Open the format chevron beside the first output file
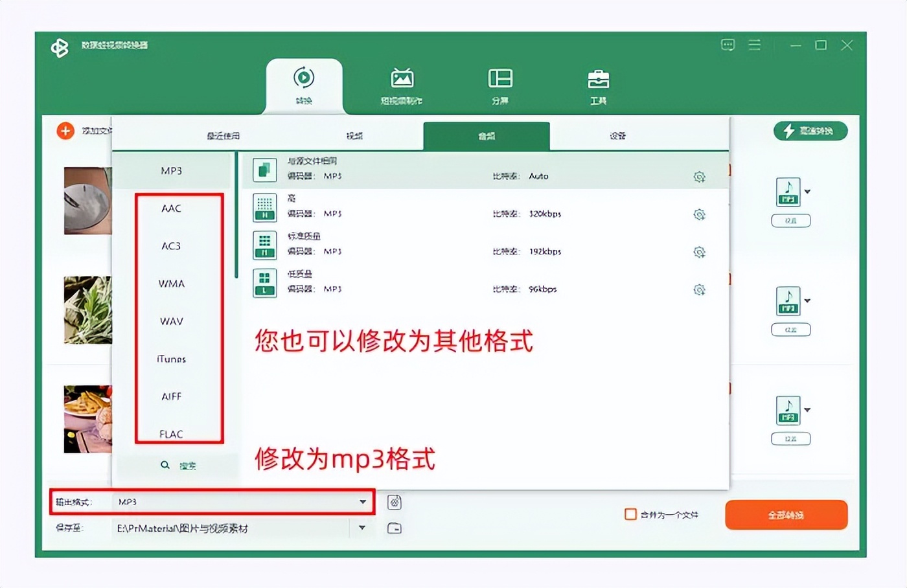This screenshot has width=907, height=588. click(x=807, y=192)
